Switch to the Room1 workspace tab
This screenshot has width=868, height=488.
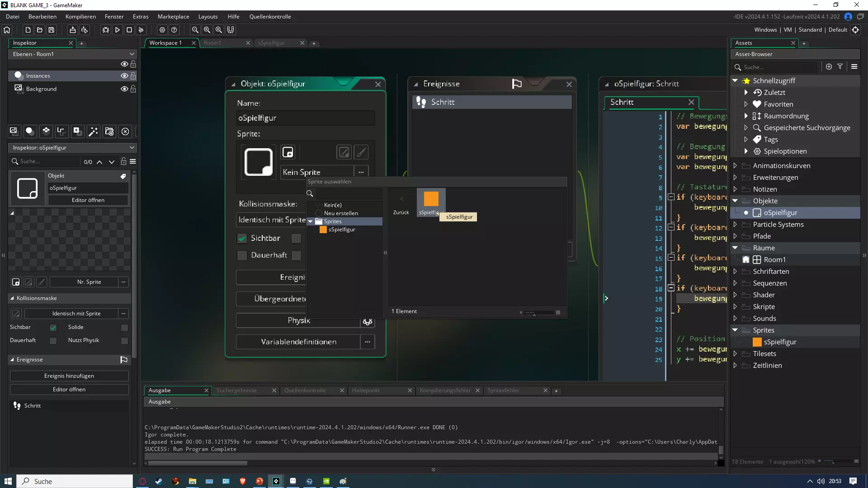tap(212, 43)
